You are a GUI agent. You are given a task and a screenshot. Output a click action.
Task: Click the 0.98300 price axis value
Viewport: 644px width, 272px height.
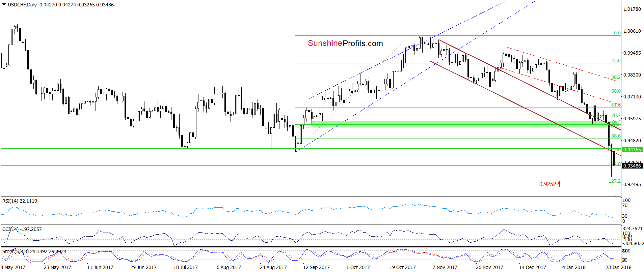point(632,75)
